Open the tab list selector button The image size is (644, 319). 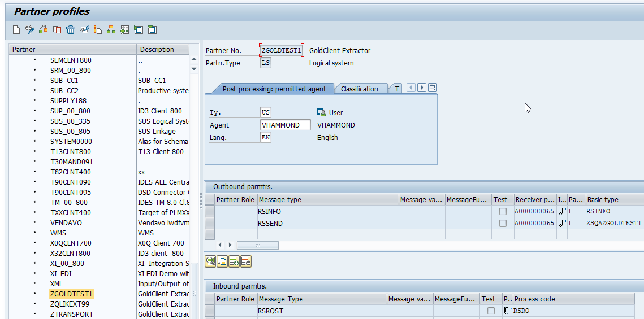tap(433, 88)
